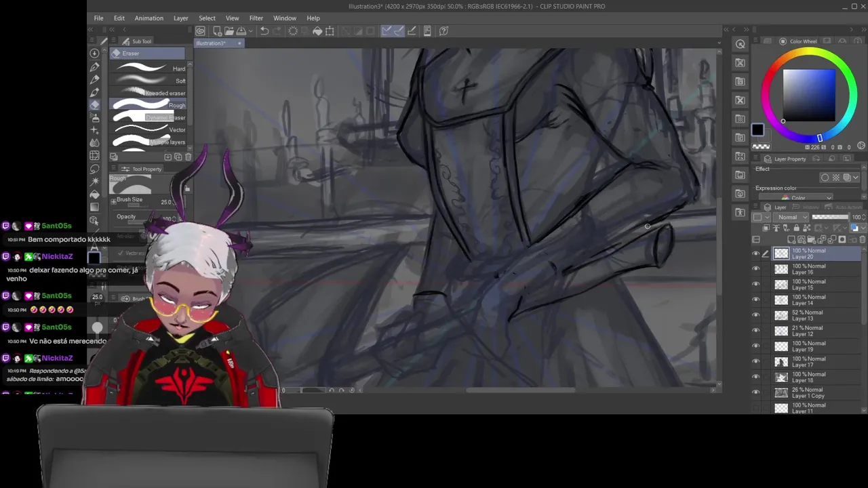
Task: Click the Delete Layer trash icon
Action: (x=862, y=240)
